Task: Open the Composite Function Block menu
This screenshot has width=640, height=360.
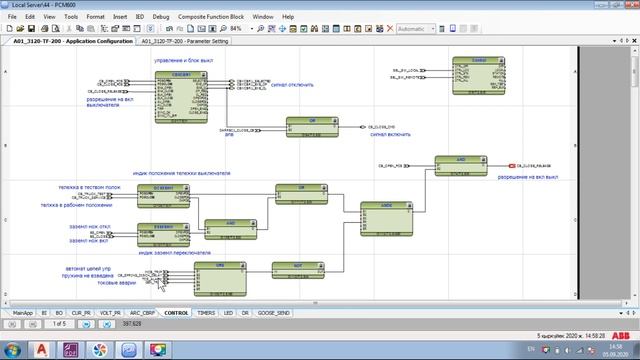Action: pos(211,17)
